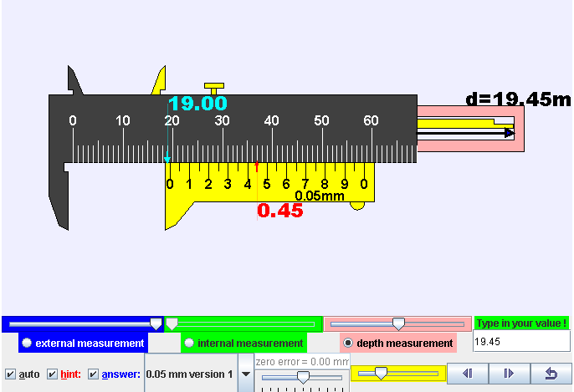Click the yellow lock screw on the caliper

click(x=214, y=89)
